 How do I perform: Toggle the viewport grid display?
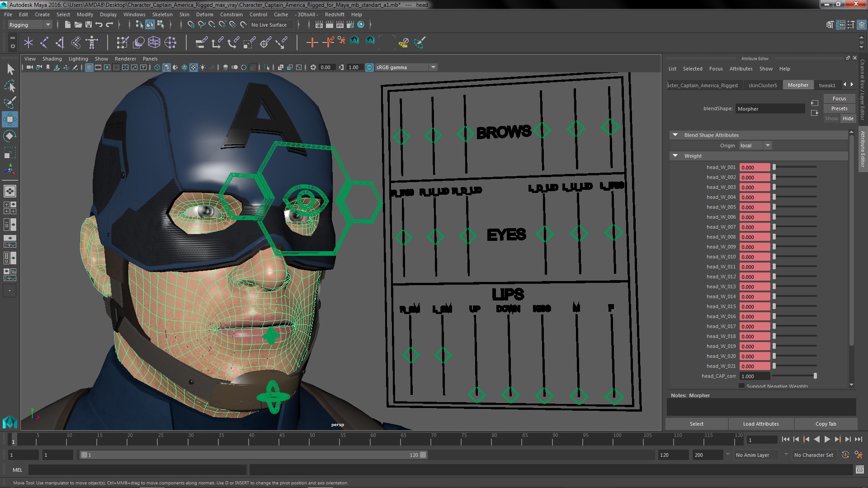(x=89, y=67)
